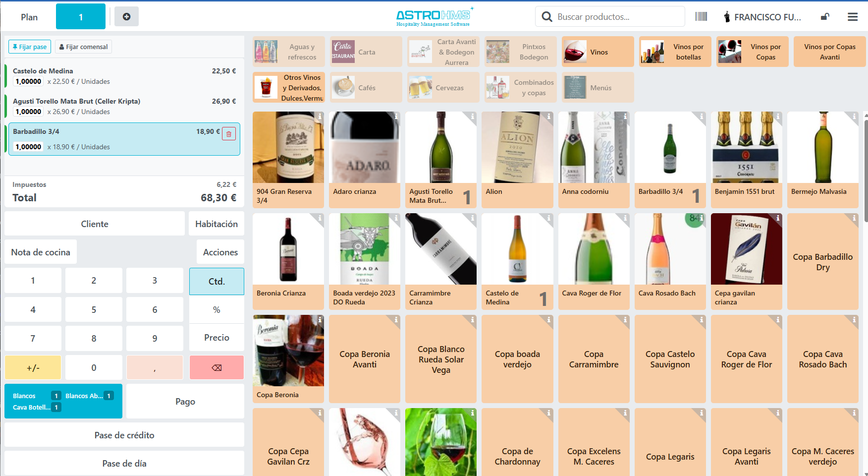Open the Cafés category
Image resolution: width=868 pixels, height=476 pixels.
[366, 87]
